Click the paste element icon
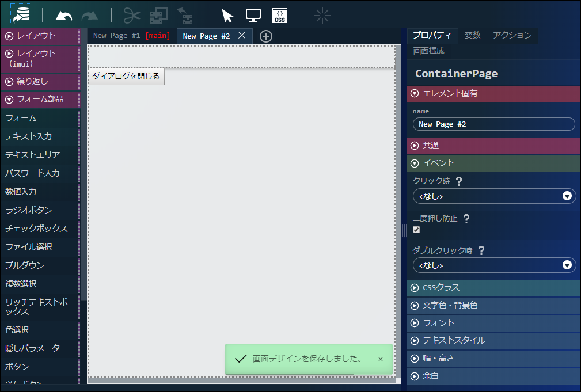This screenshot has height=392, width=581. 184,16
